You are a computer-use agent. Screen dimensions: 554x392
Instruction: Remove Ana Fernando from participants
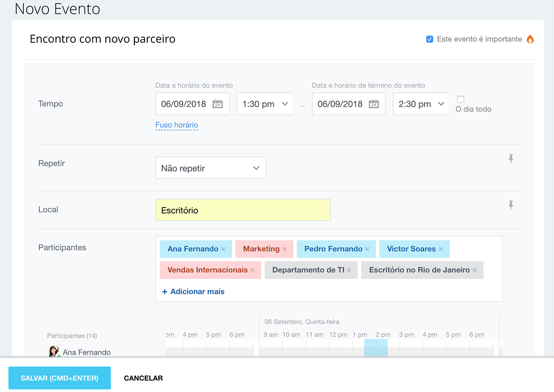pos(223,249)
